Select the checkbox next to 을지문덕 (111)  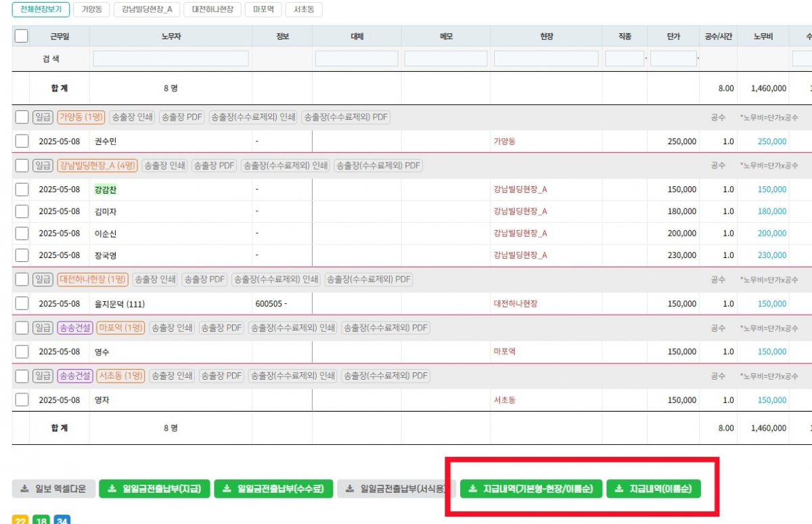point(22,304)
